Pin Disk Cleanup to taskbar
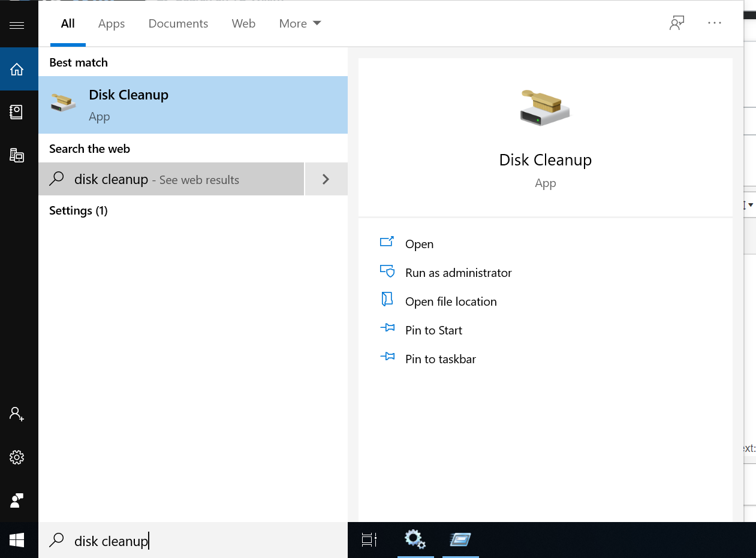This screenshot has height=558, width=756. 440,359
